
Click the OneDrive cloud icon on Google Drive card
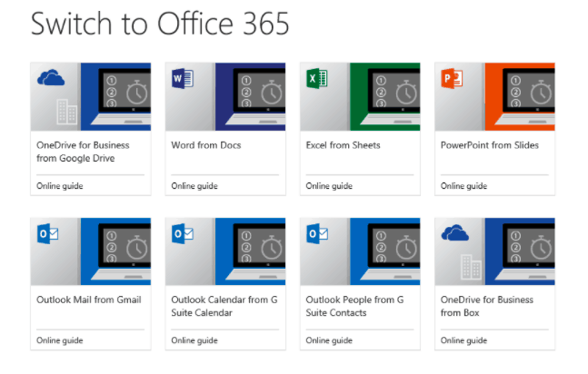51,77
